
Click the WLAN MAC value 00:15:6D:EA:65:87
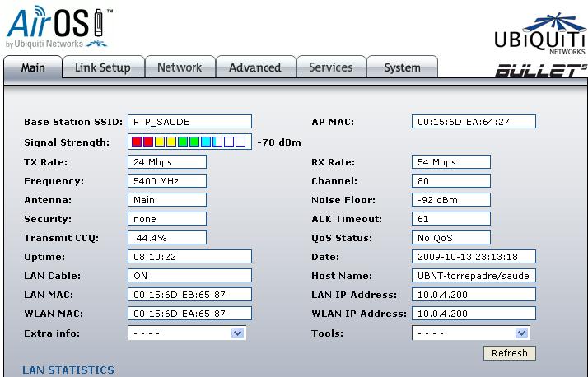[189, 314]
